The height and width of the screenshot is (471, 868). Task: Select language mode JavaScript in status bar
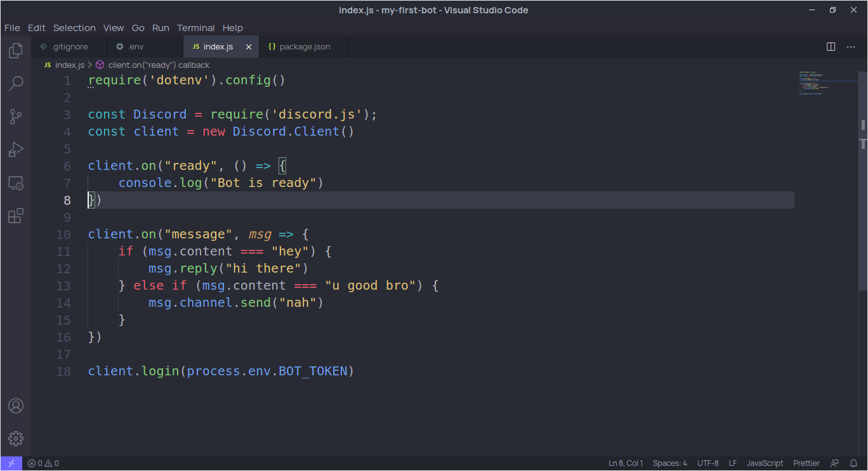[765, 463]
